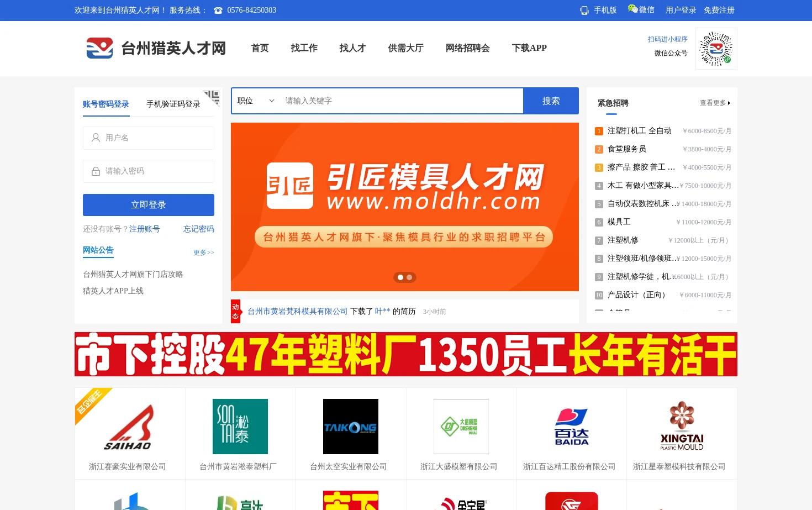Switch to QR code login corner icon
Image resolution: width=812 pixels, height=510 pixels.
(212, 98)
